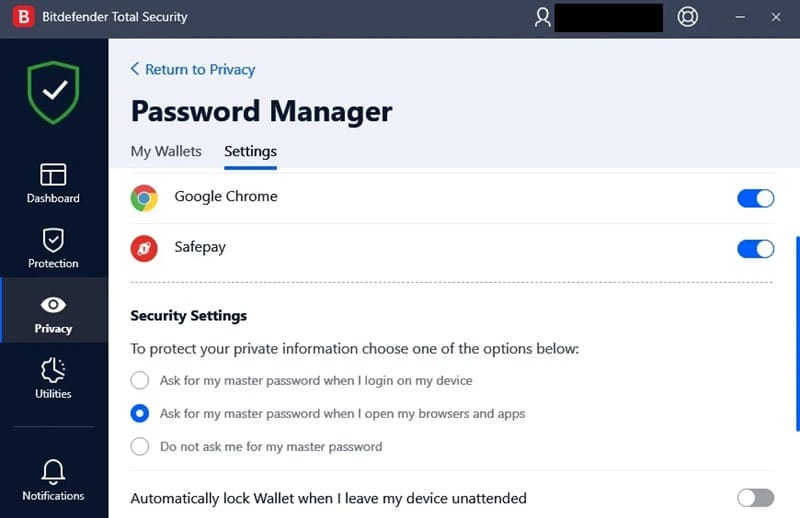The width and height of the screenshot is (800, 518).
Task: Click the green shield status icon
Action: [x=53, y=93]
